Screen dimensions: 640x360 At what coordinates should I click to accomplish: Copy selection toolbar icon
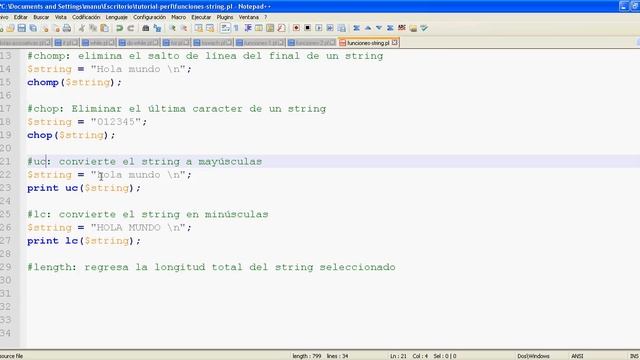[x=93, y=28]
